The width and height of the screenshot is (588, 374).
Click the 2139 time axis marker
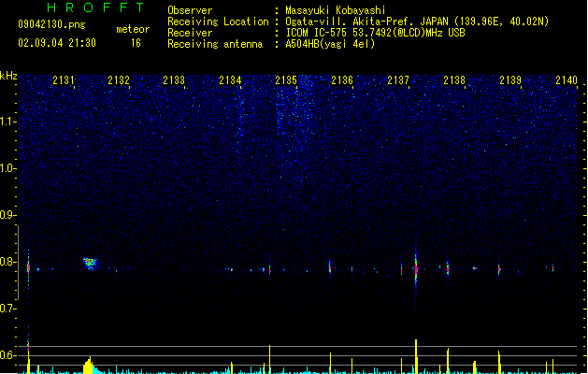point(510,80)
